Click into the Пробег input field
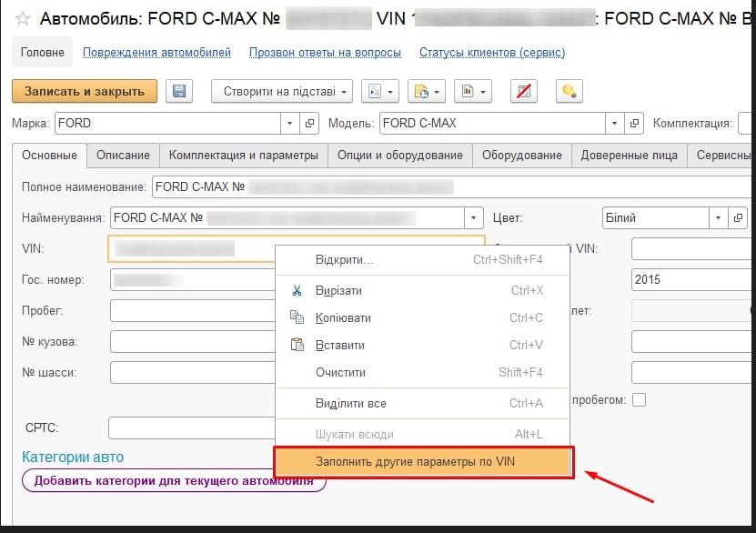Viewport: 756px width, 533px height. coord(191,311)
